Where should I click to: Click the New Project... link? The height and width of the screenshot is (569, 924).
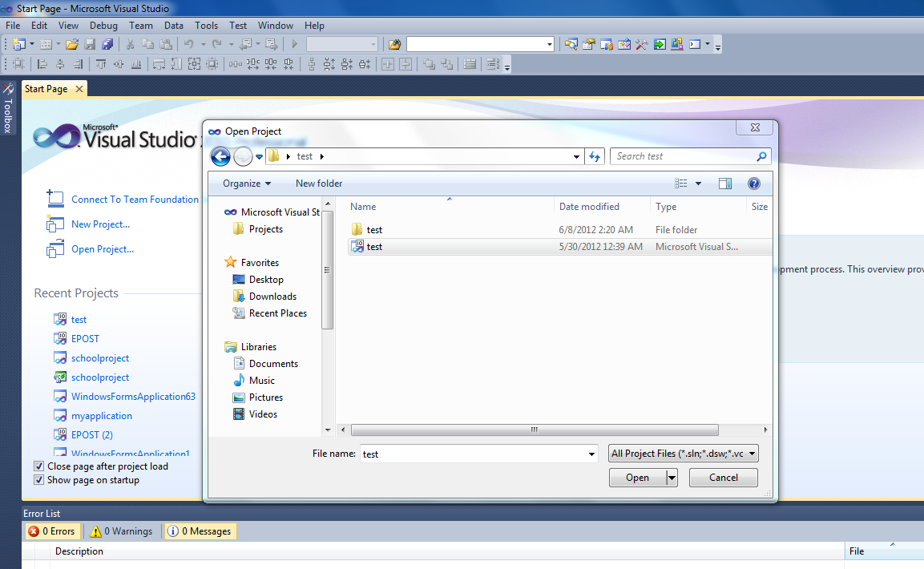(x=101, y=224)
